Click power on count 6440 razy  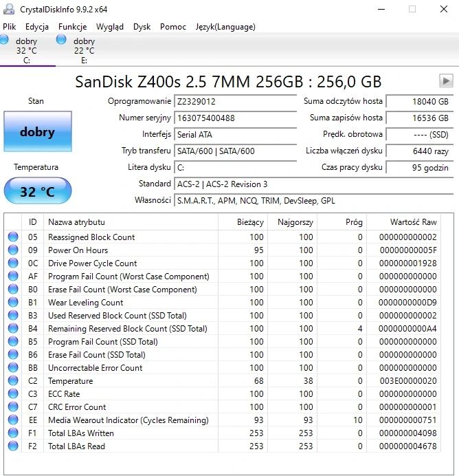tap(420, 151)
